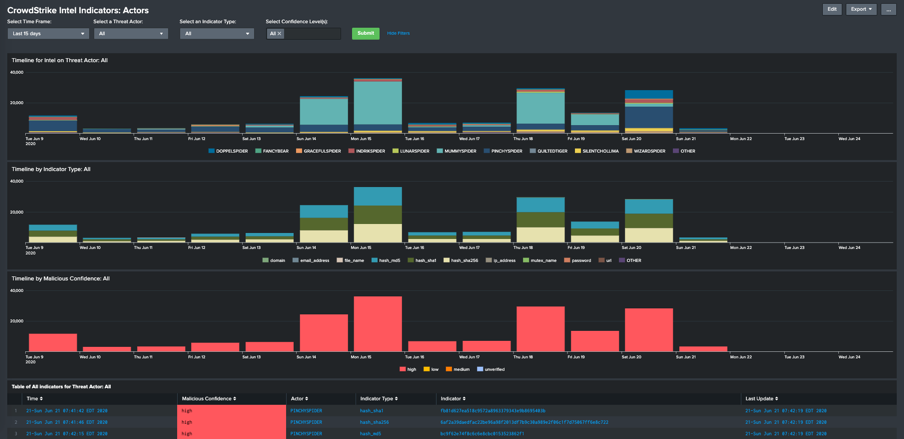The height and width of the screenshot is (439, 904).
Task: Click indicator hash starting 6af2a39d in row 2
Action: [x=525, y=422]
